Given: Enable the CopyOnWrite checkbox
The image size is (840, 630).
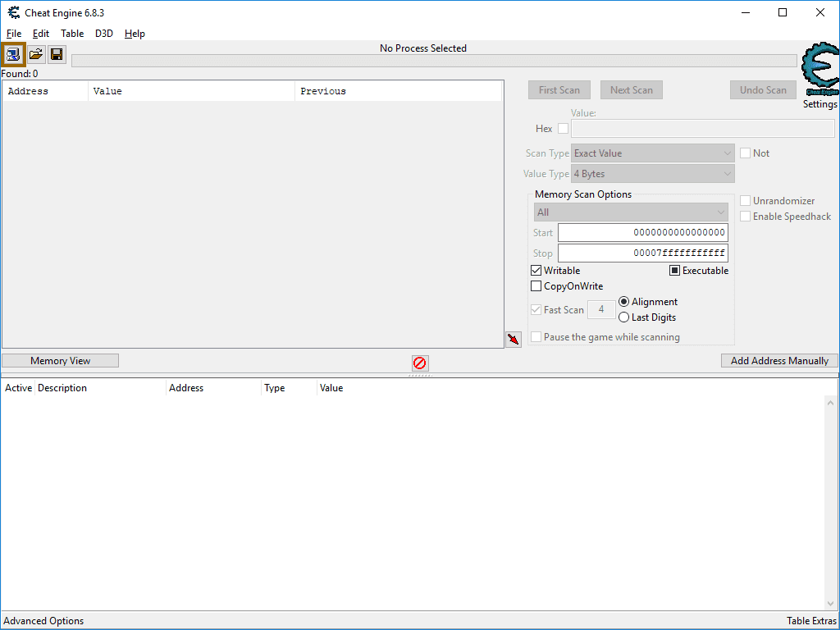Looking at the screenshot, I should click(536, 286).
